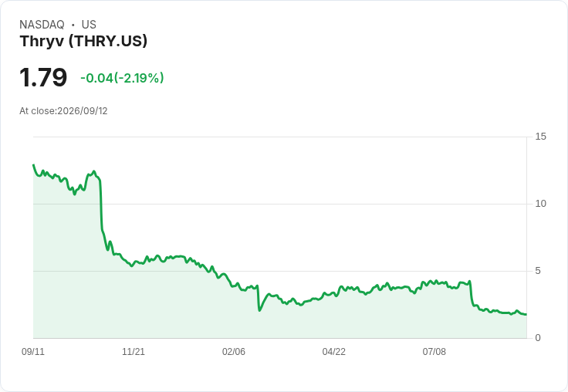This screenshot has width=568, height=392.
Task: Click the chart line's starting point near 13
Action: pos(34,165)
